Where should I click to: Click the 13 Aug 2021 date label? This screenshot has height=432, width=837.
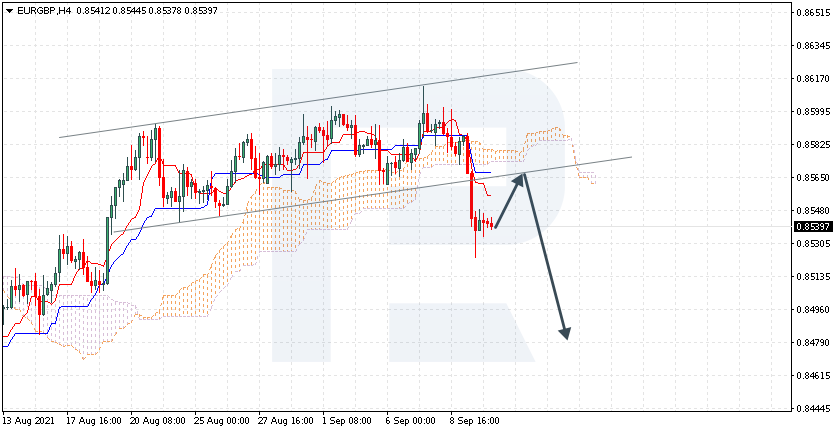[x=29, y=421]
